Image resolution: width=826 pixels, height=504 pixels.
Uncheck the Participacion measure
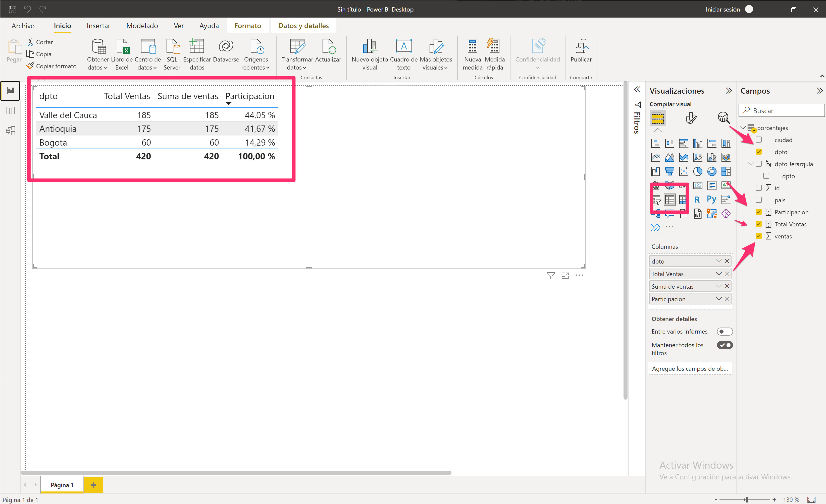click(759, 212)
